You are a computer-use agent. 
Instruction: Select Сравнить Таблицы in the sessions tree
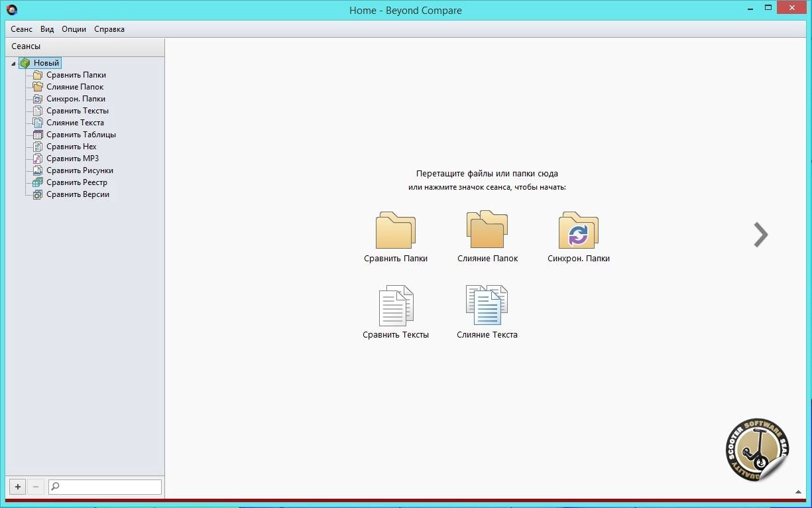pos(81,135)
